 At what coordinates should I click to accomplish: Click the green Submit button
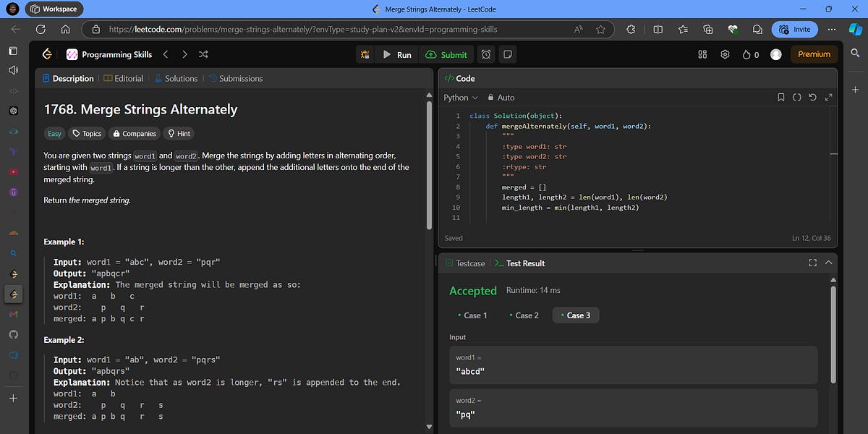(x=446, y=54)
